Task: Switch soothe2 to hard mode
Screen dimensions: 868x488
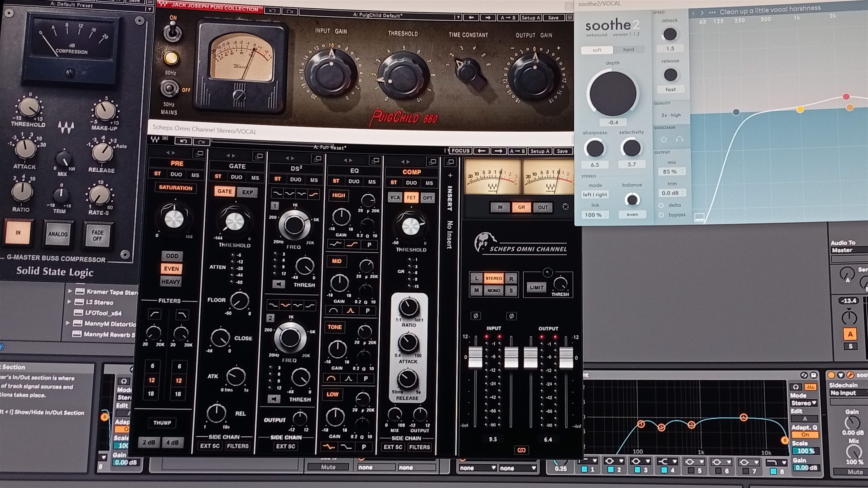Action: 629,50
